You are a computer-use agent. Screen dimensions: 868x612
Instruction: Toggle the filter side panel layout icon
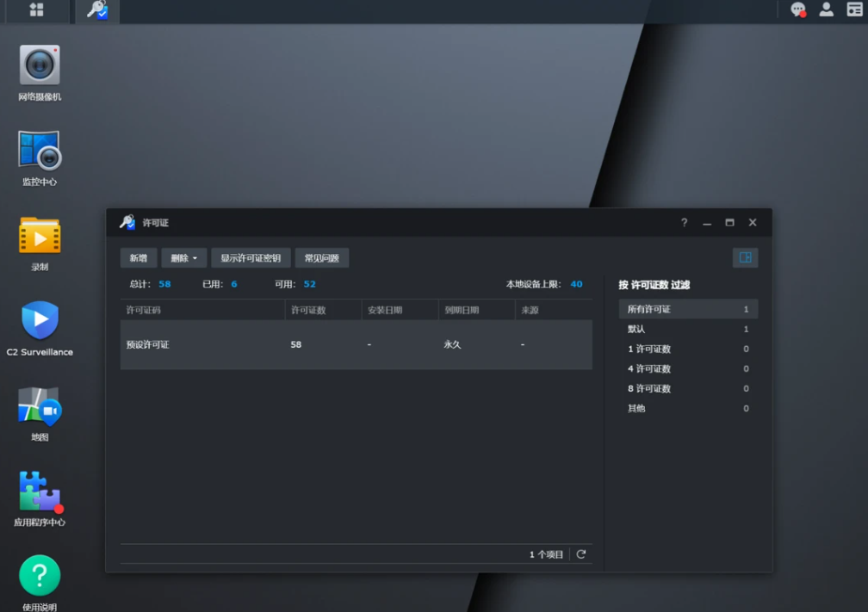coord(745,258)
